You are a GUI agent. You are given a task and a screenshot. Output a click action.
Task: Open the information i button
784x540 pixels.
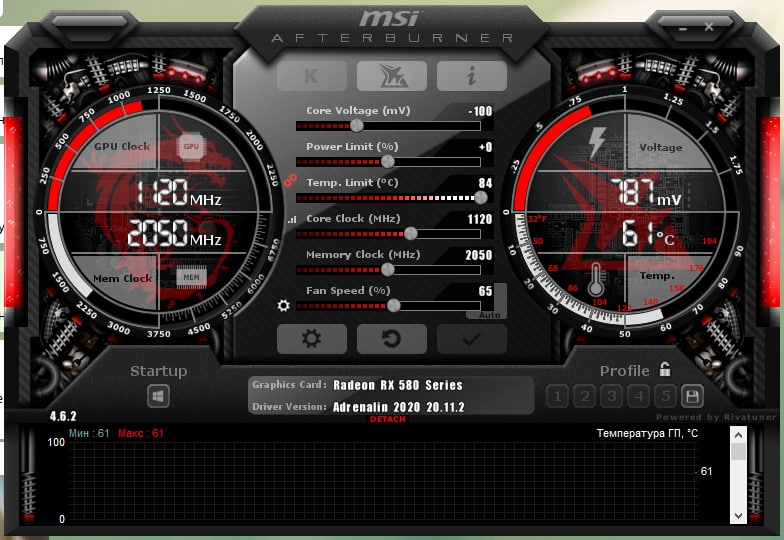(472, 76)
